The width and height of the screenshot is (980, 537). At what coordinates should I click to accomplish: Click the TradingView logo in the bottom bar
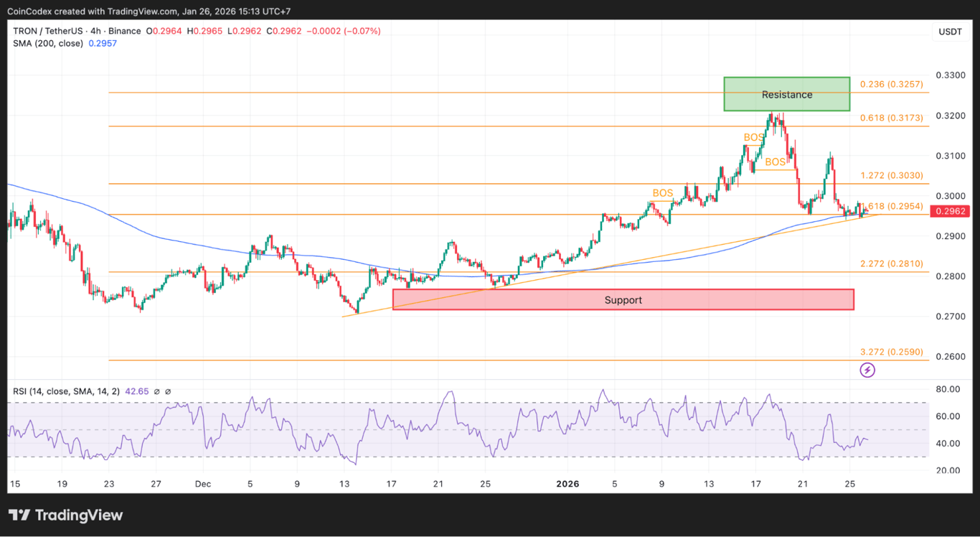[65, 515]
